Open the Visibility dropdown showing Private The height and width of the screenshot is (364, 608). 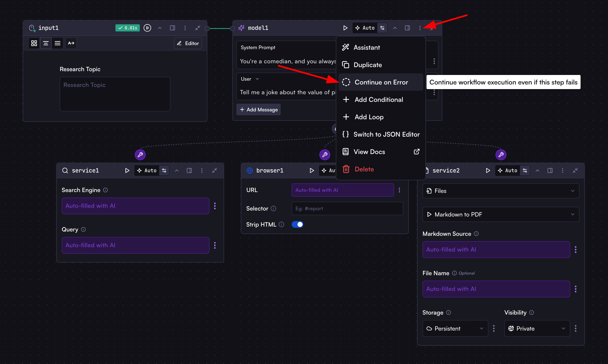(537, 328)
